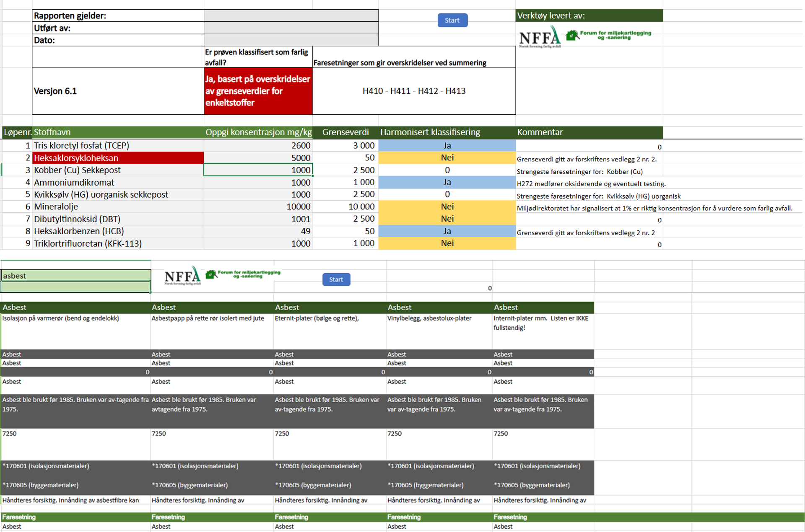
Task: Click the red farlig avfall result cell
Action: click(x=258, y=91)
